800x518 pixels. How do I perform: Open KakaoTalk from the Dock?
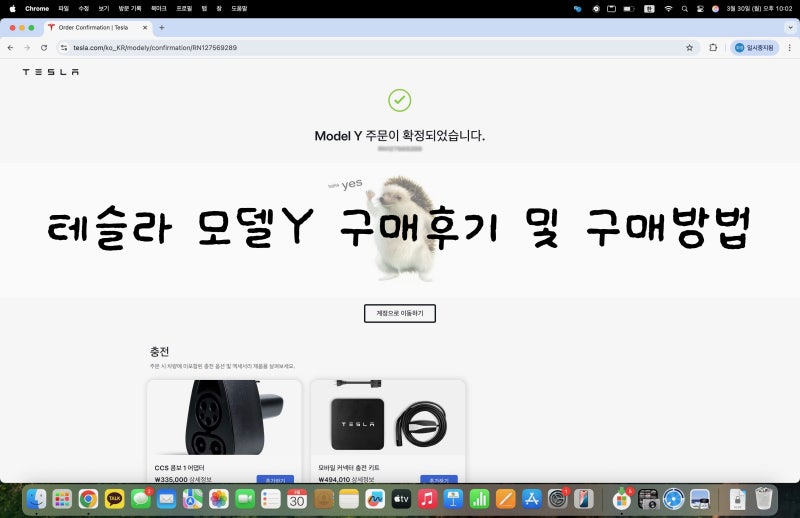[114, 499]
